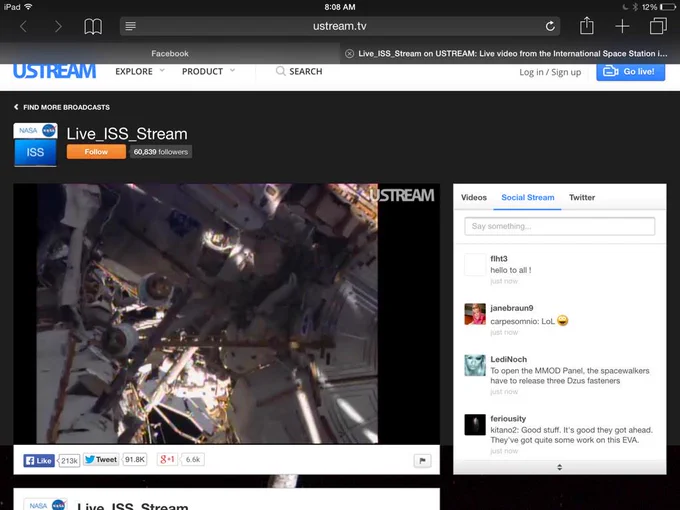680x510 pixels.
Task: Click the NASA ISS channel avatar
Action: coord(35,144)
